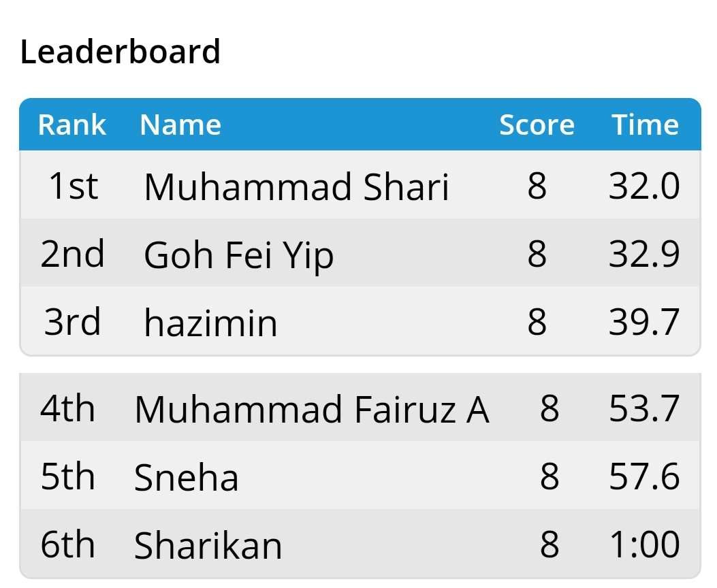Select the Sharikan name entry
The height and width of the screenshot is (588, 717).
click(208, 546)
